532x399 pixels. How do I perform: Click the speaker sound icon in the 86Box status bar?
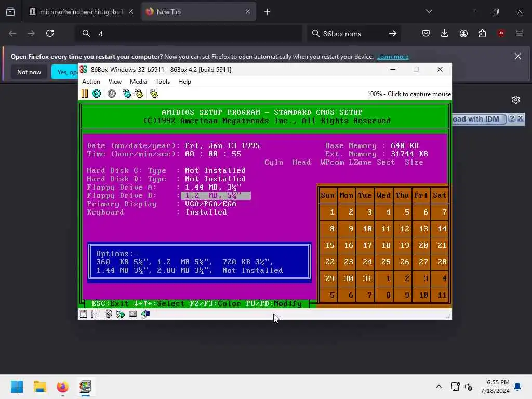pos(145,314)
